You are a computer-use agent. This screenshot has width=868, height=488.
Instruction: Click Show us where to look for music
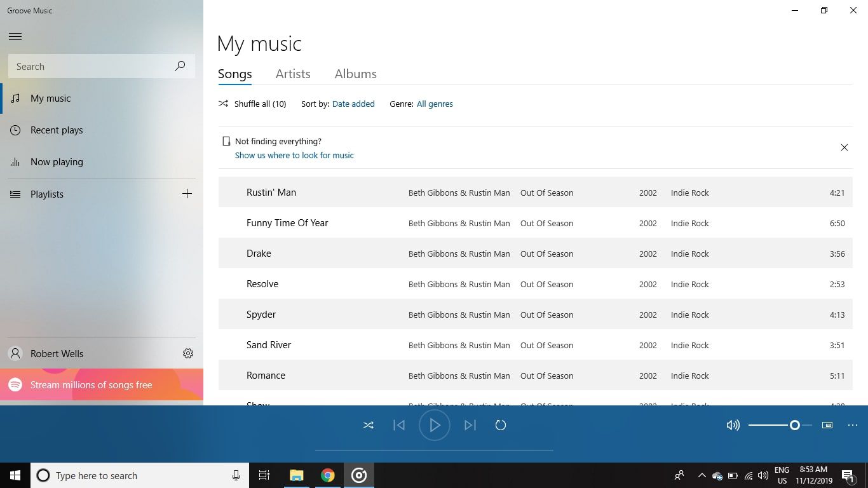click(x=294, y=155)
